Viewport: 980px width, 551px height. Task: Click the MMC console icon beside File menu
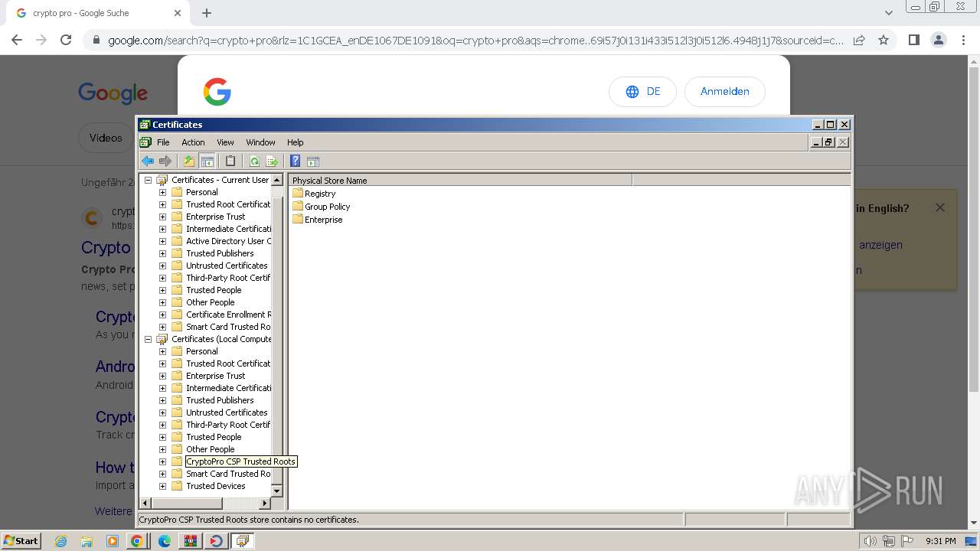(145, 142)
